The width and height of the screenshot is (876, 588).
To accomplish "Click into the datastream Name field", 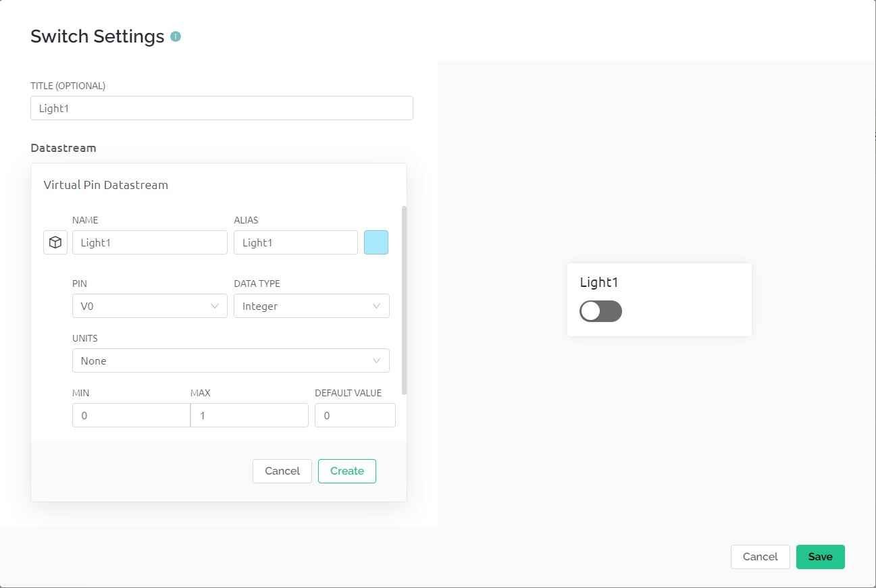I will tap(149, 242).
